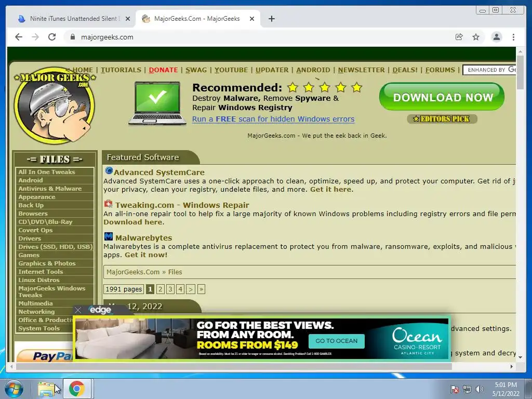Open Tweaking.com - Windows Repair title link
The image size is (532, 399).
coord(182,205)
